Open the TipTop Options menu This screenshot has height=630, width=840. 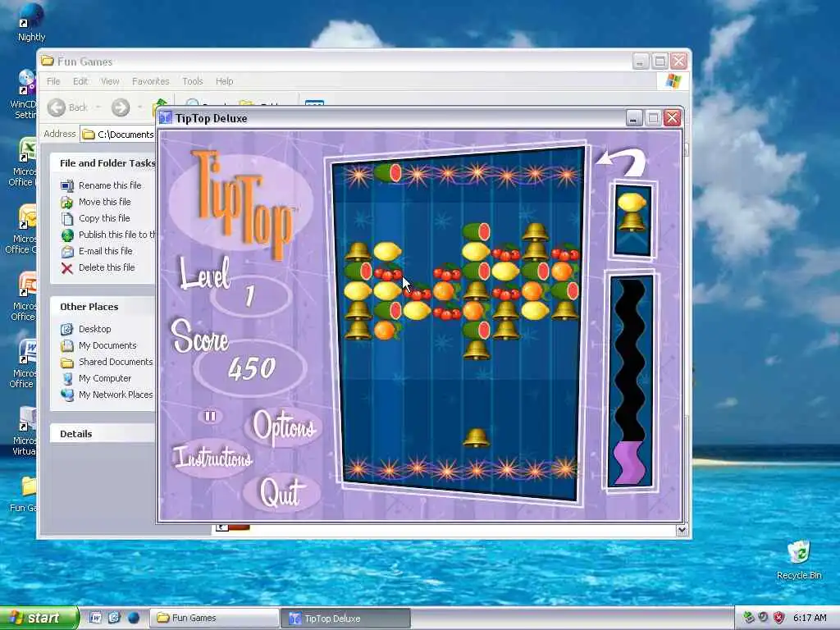tap(284, 427)
